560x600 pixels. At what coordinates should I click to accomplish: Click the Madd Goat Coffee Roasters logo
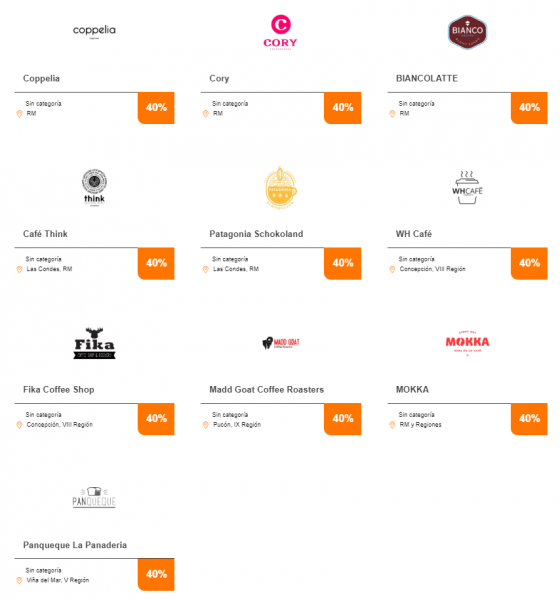[281, 342]
